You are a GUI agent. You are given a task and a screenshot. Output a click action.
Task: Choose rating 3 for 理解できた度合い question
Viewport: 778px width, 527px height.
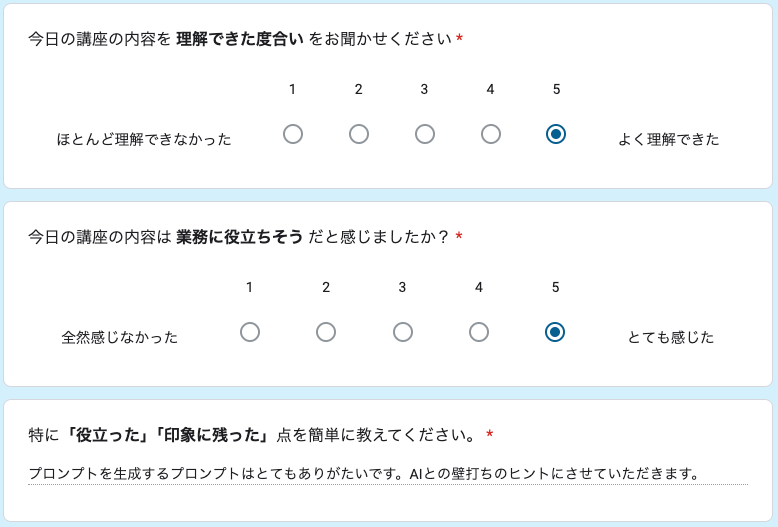click(x=425, y=134)
